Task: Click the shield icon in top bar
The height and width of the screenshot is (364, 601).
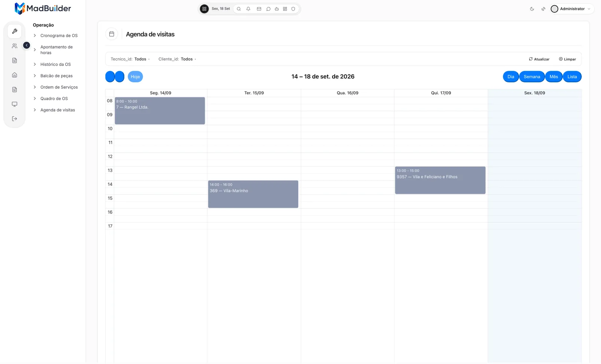Action: pyautogui.click(x=293, y=9)
